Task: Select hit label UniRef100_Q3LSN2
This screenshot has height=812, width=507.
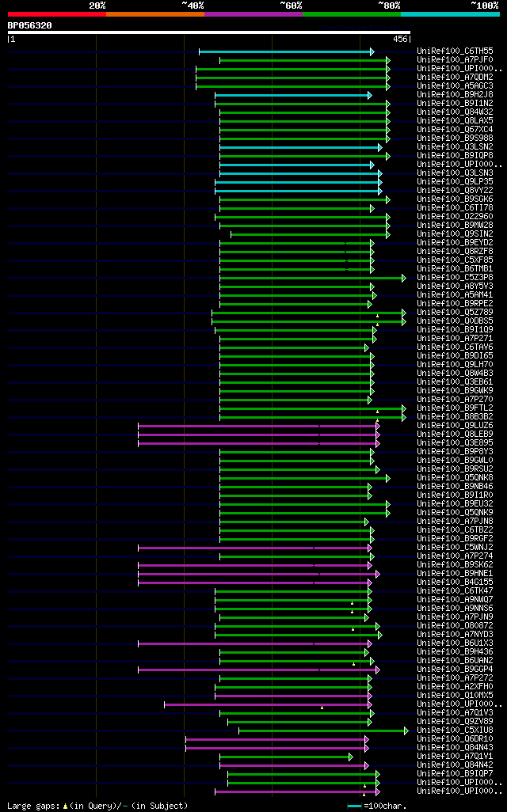Action: coord(456,146)
